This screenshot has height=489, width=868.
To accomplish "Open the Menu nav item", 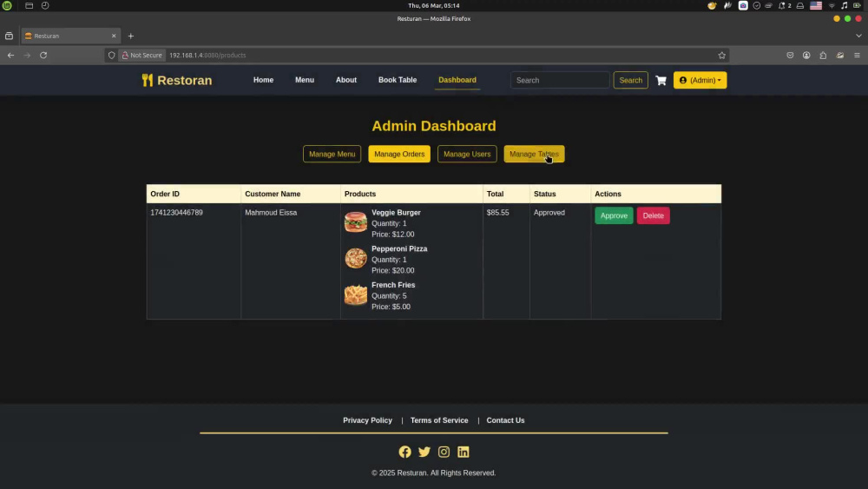I will coord(305,80).
